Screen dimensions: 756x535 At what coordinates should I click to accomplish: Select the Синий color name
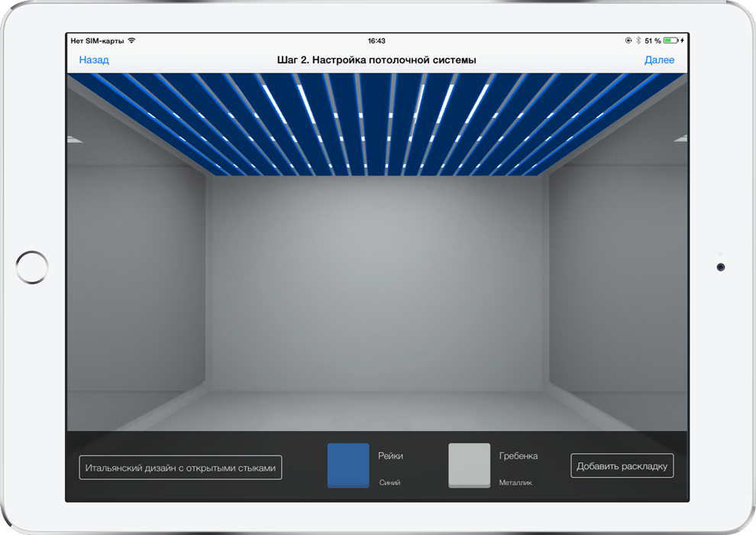(x=389, y=483)
